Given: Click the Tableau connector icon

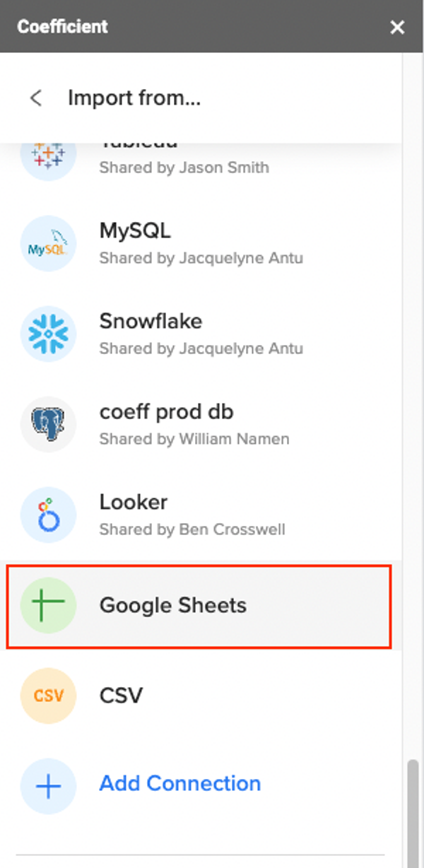Looking at the screenshot, I should click(47, 154).
